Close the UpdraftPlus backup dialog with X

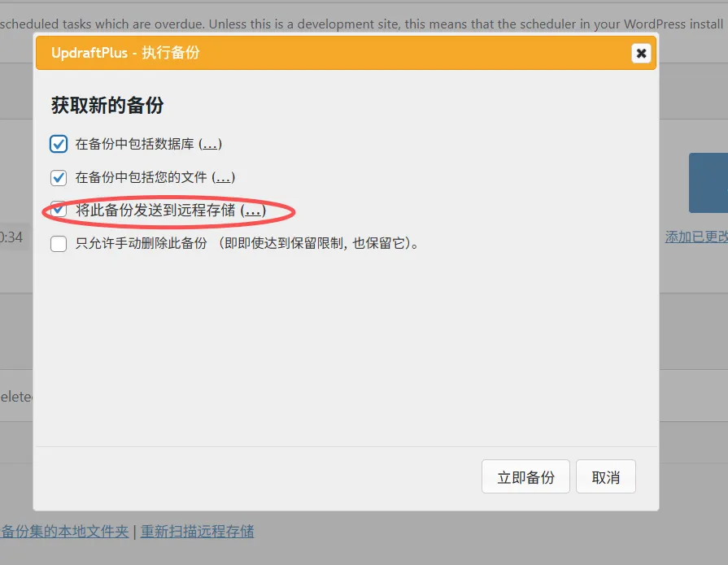(x=641, y=54)
